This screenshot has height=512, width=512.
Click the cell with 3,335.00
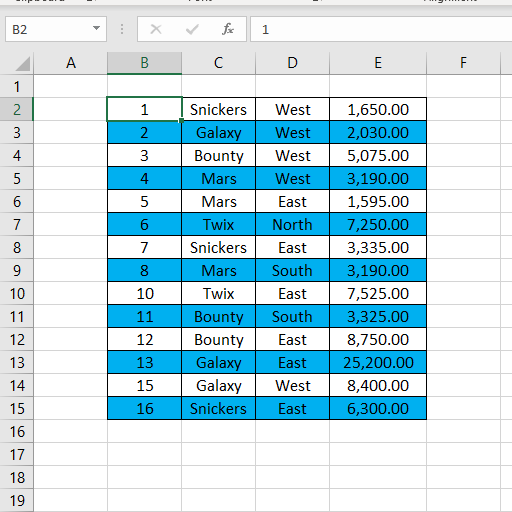tap(378, 247)
